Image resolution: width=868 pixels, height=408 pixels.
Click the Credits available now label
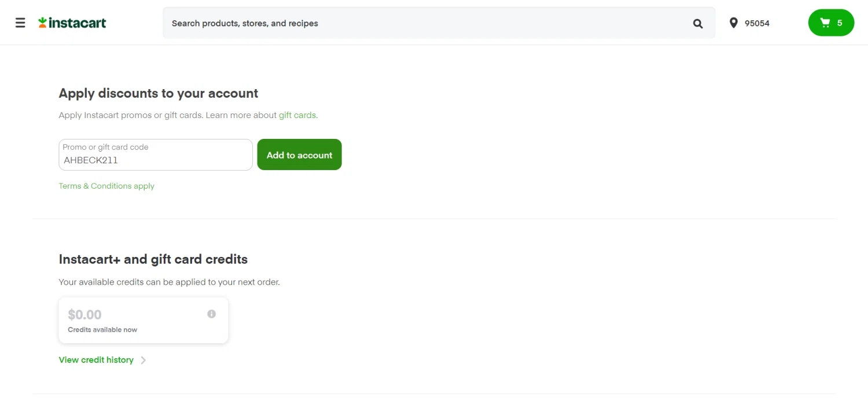coord(102,330)
